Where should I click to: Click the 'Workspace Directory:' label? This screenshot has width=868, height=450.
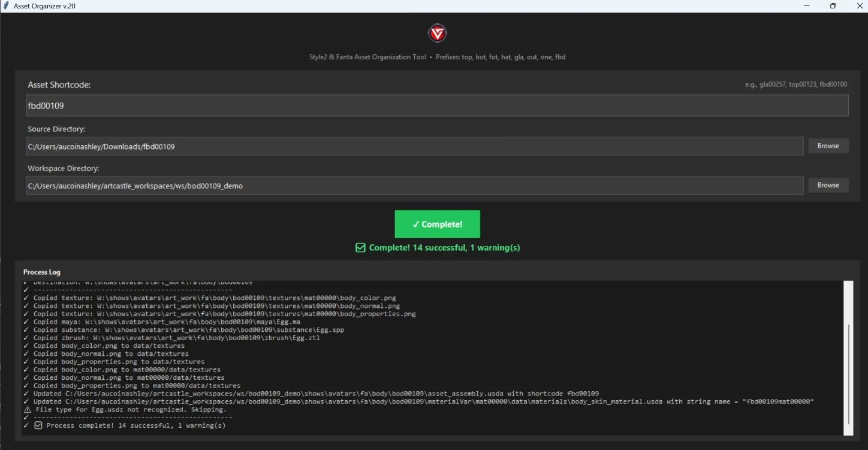pos(64,169)
